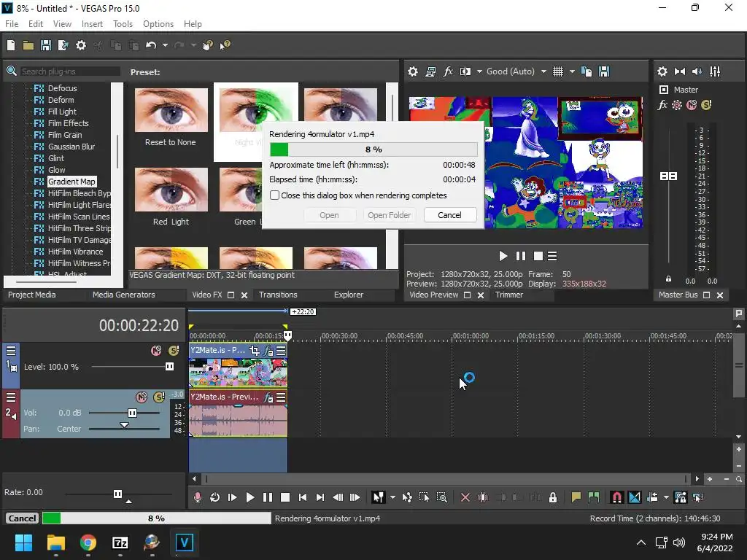Image resolution: width=747 pixels, height=560 pixels.
Task: Open the Good (Auto) preview quality dropdown
Action: [x=543, y=71]
